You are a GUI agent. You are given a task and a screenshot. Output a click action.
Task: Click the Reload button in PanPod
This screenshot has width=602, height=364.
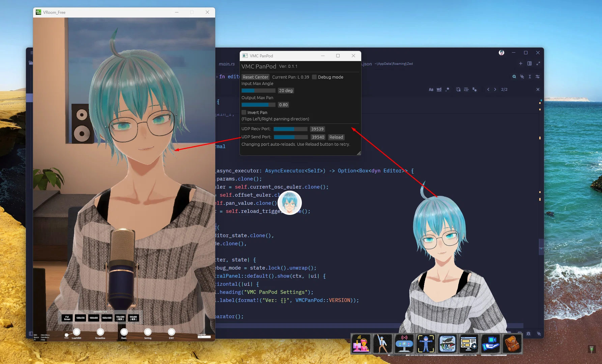(336, 137)
